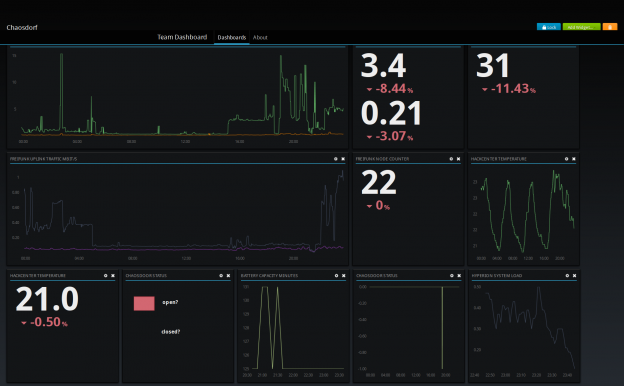Screen dimensions: 624x386
Task: Open the About tab
Action: pos(260,37)
